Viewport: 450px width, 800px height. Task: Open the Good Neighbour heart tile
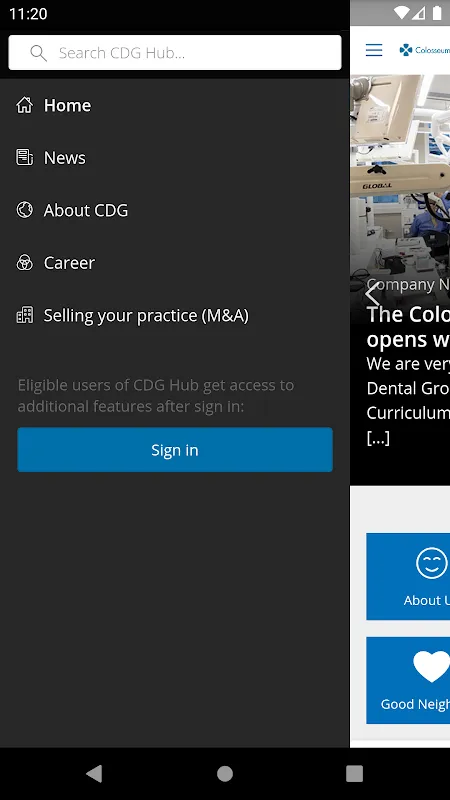click(408, 680)
